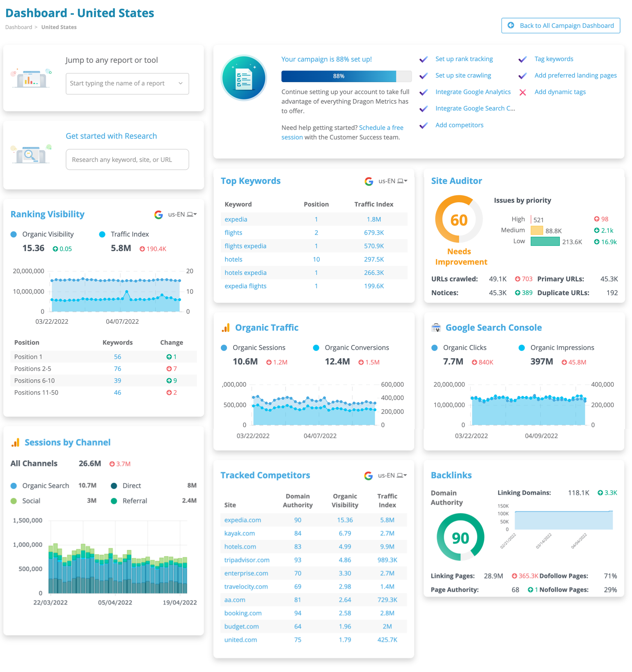Open Top Keywords panel title

tap(250, 181)
